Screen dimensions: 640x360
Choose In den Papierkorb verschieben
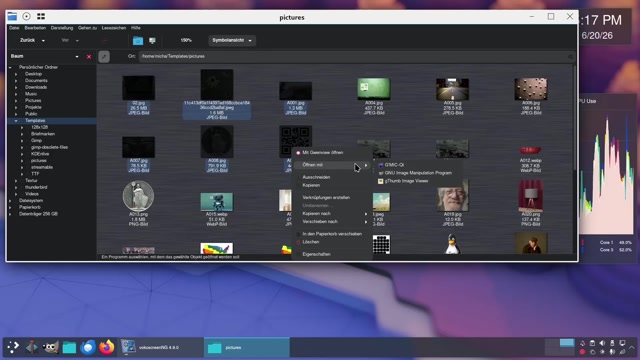[332, 234]
